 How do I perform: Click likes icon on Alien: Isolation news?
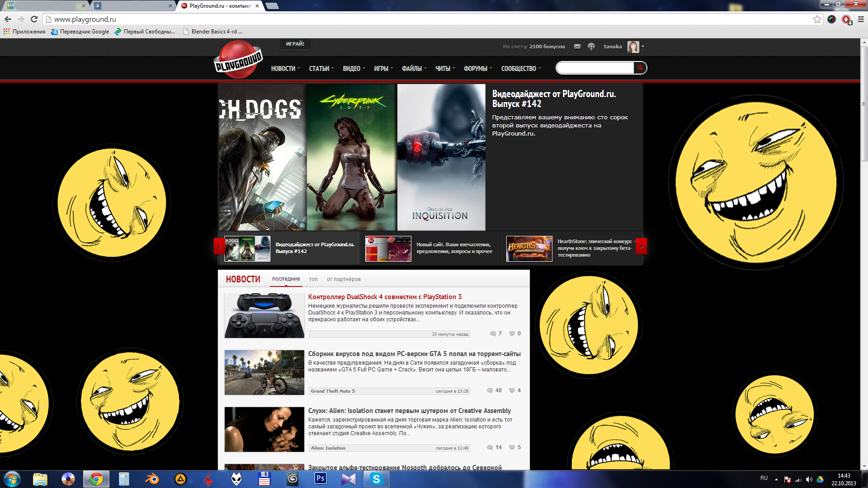pyautogui.click(x=512, y=447)
